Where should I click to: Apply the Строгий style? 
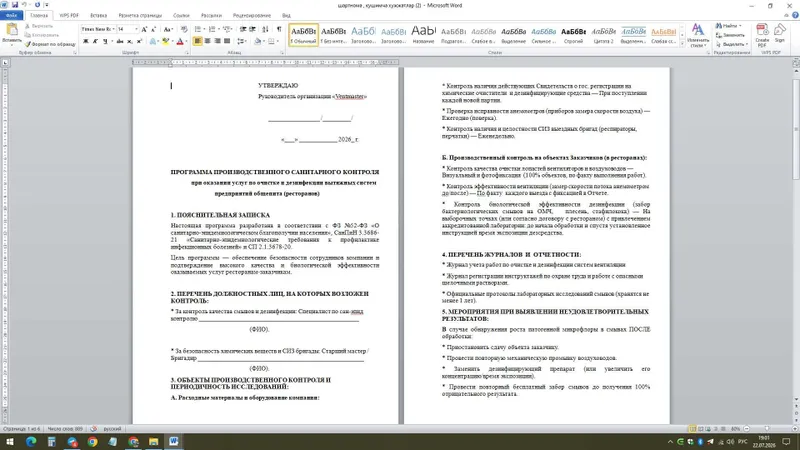click(573, 35)
